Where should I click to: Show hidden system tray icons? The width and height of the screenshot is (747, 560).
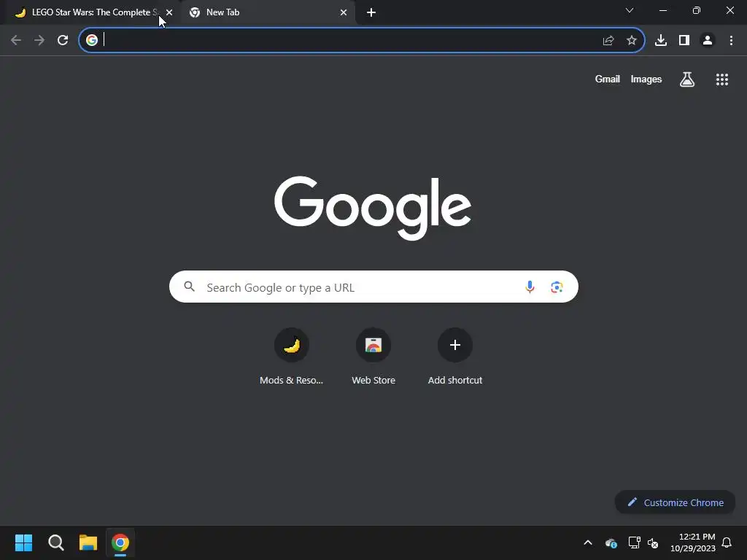coord(588,542)
